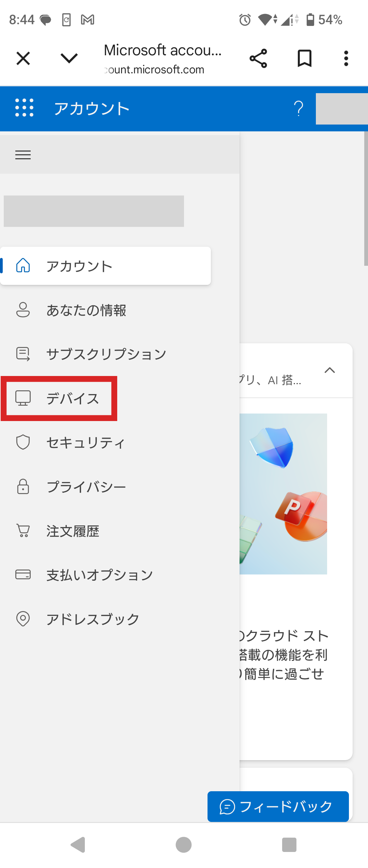Viewport: 368px width, 868px height.
Task: Click the shield icon beside セキュリティ
Action: coord(23,442)
